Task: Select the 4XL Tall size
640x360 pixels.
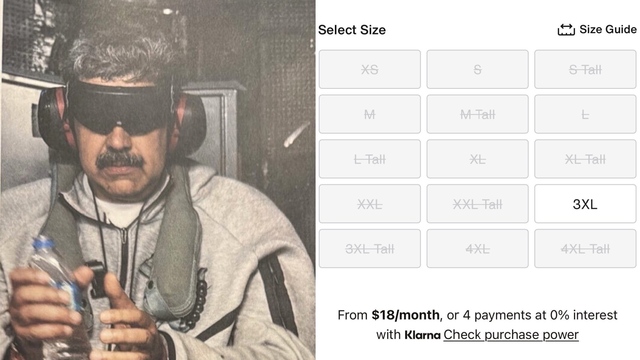Action: pyautogui.click(x=585, y=249)
